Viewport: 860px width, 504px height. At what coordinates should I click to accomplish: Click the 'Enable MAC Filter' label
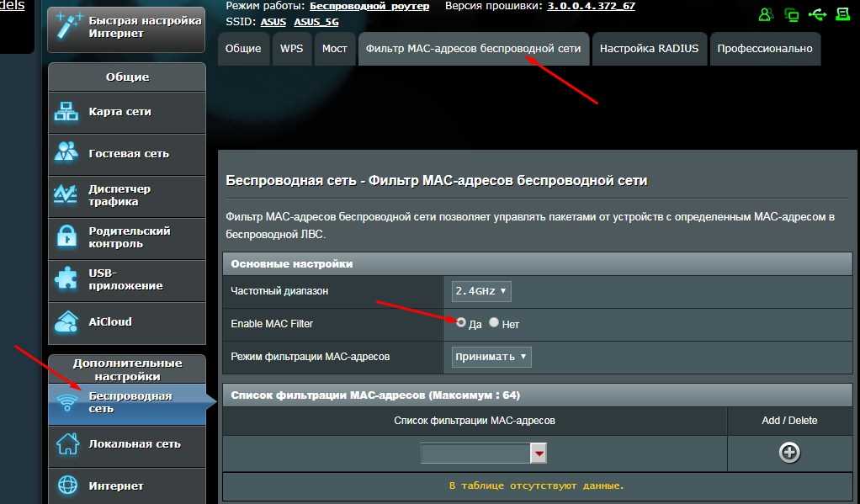(x=272, y=324)
